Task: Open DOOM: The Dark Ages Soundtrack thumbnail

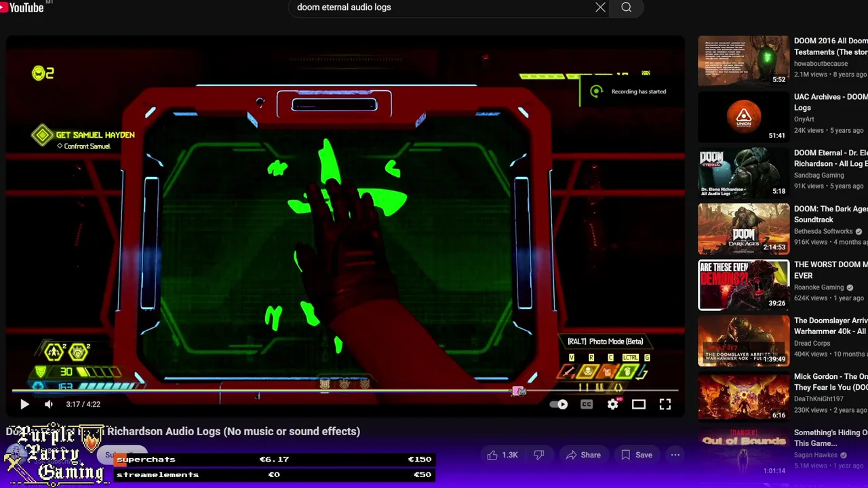Action: [x=743, y=229]
